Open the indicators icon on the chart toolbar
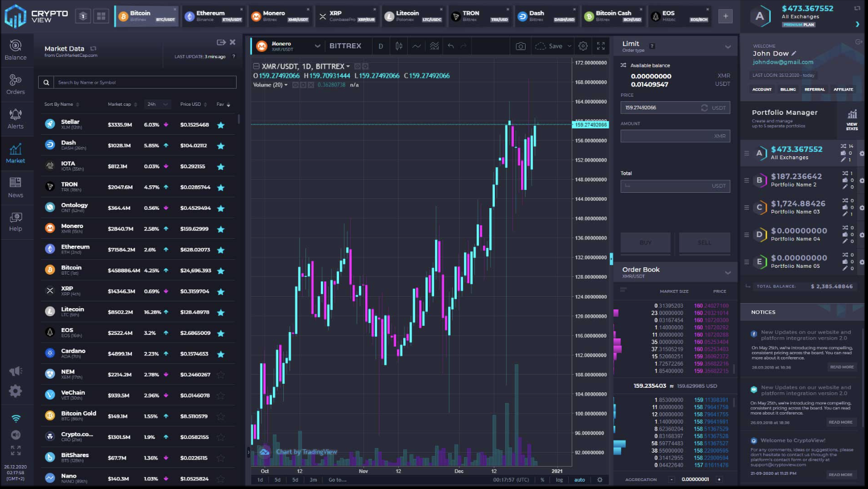This screenshot has width=868, height=489. pyautogui.click(x=434, y=45)
